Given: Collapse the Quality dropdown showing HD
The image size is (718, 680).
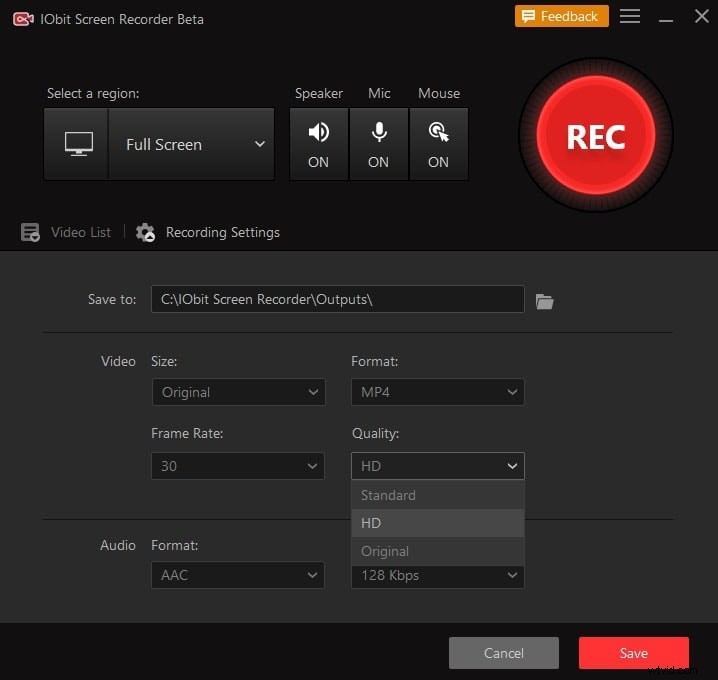Looking at the screenshot, I should (438, 466).
